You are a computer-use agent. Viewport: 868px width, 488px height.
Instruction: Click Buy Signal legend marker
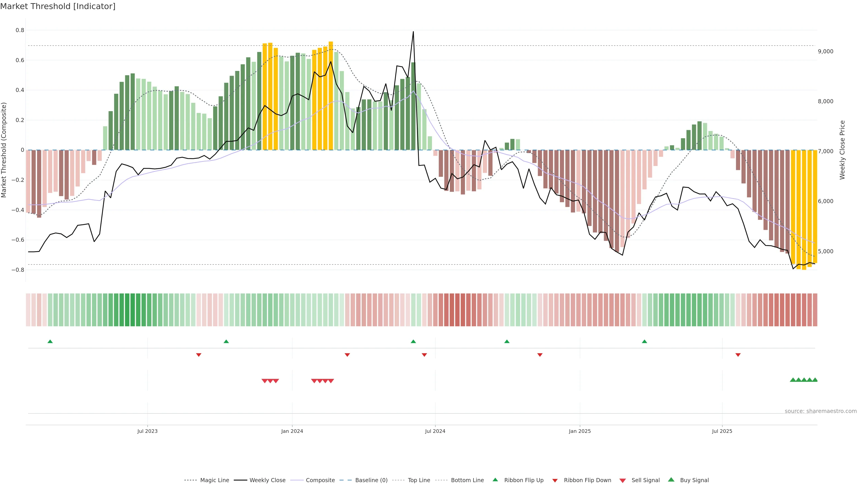pyautogui.click(x=671, y=480)
